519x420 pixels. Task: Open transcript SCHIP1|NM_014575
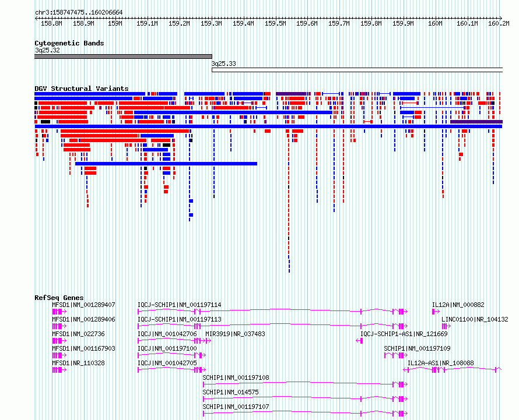click(x=231, y=392)
